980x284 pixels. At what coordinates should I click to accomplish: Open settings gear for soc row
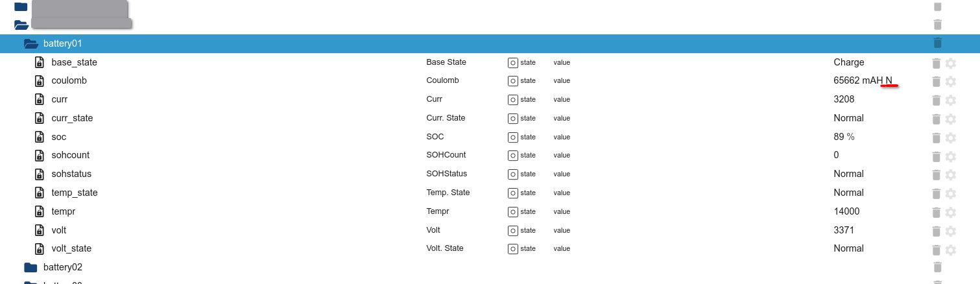coord(951,137)
